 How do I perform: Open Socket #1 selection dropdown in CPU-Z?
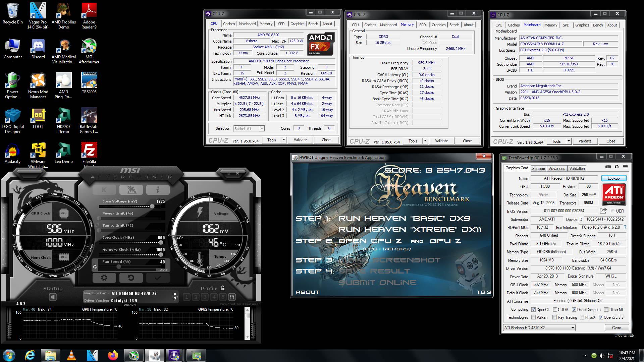click(249, 128)
